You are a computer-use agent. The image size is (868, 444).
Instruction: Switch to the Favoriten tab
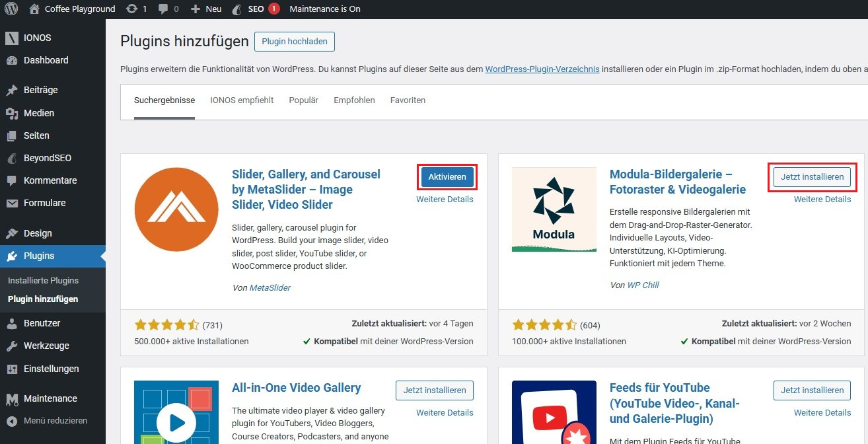coord(408,100)
